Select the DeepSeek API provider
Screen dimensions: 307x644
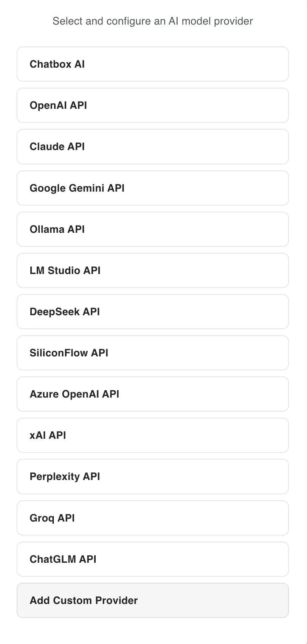pyautogui.click(x=153, y=312)
